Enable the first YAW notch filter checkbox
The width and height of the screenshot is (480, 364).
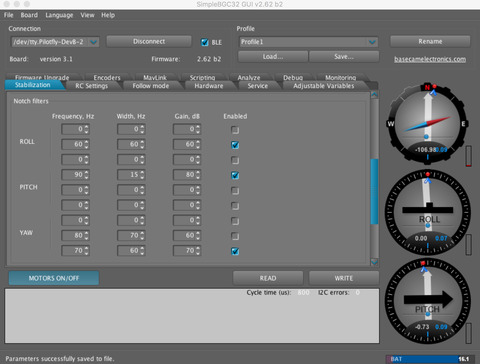[x=235, y=221]
